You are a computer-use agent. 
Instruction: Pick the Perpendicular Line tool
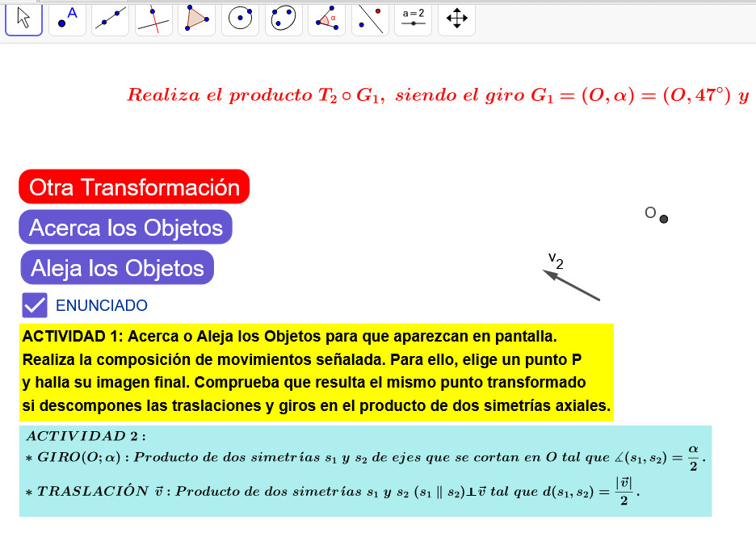[x=153, y=19]
